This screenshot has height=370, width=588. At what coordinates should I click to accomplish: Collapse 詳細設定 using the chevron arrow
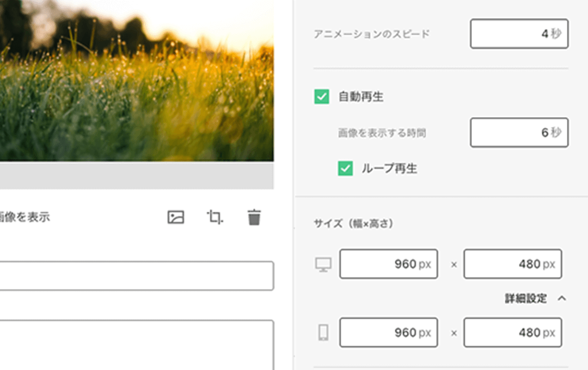click(x=562, y=299)
